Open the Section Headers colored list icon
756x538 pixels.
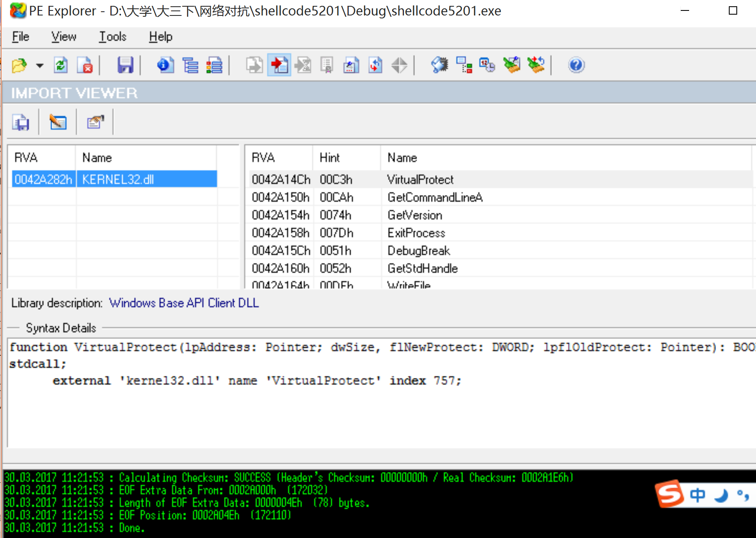point(215,65)
